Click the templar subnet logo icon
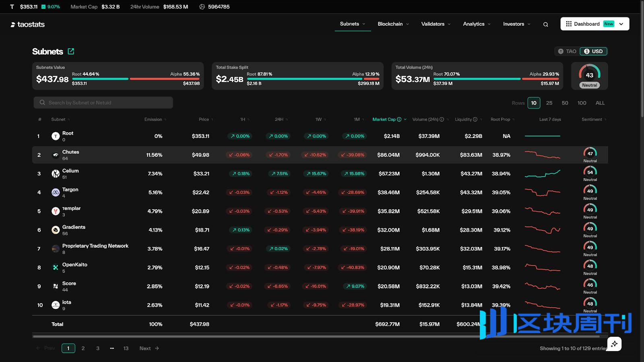The height and width of the screenshot is (362, 644). pos(56,211)
